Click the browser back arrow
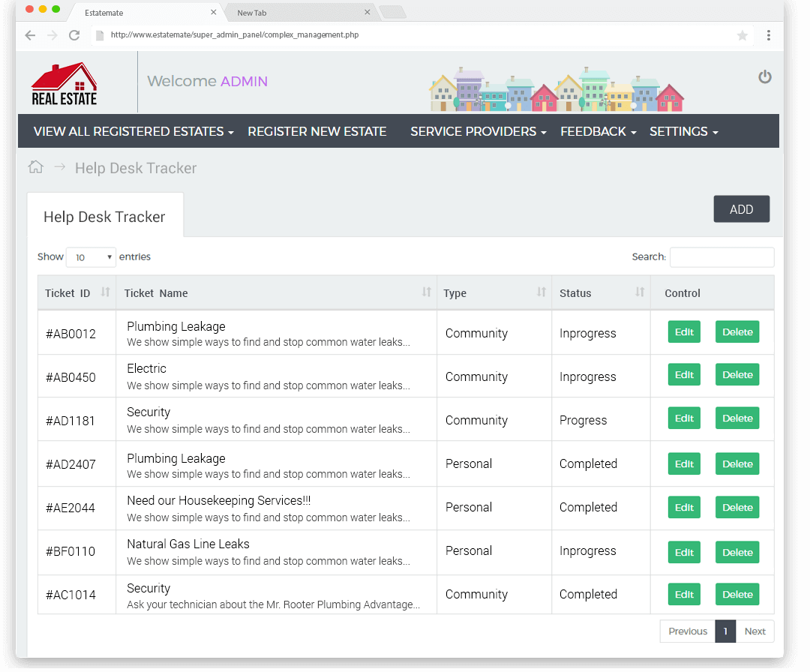Image resolution: width=810 pixels, height=672 pixels. 30,35
